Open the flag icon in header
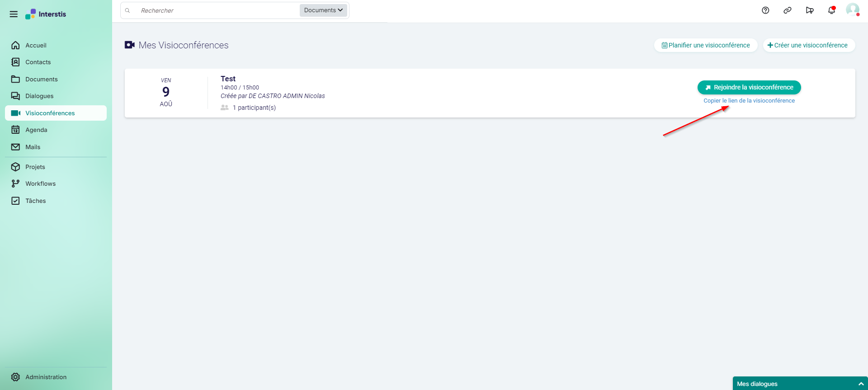The image size is (868, 390). [810, 10]
